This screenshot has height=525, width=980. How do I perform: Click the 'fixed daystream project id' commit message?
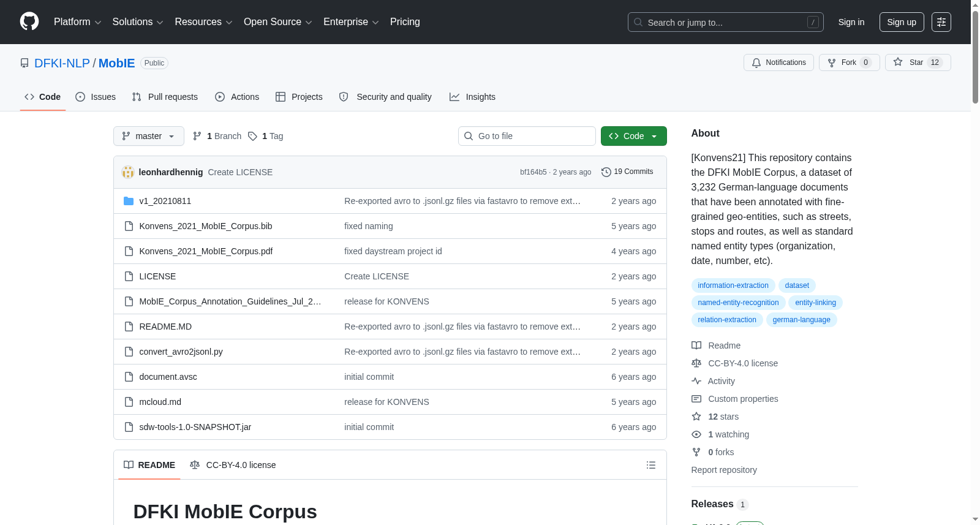[393, 251]
